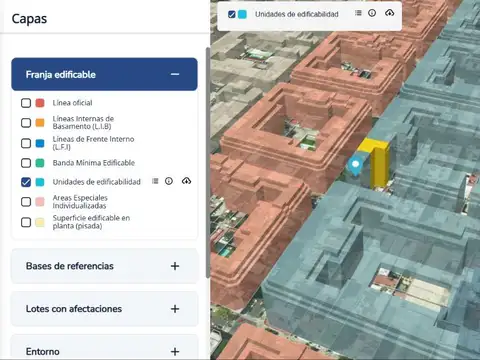This screenshot has width=480, height=360.
Task: Click Superficie edificable en planta (pisada) label
Action: (x=91, y=222)
